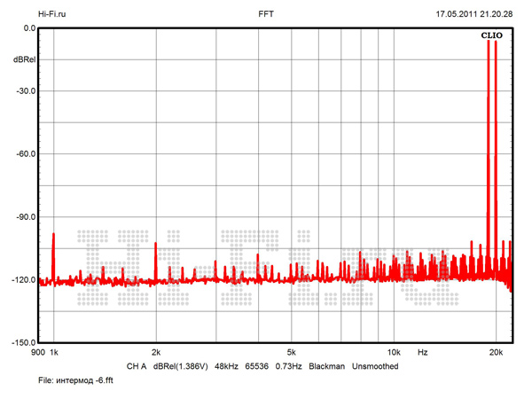Click the 10k frequency axis label

click(x=395, y=353)
